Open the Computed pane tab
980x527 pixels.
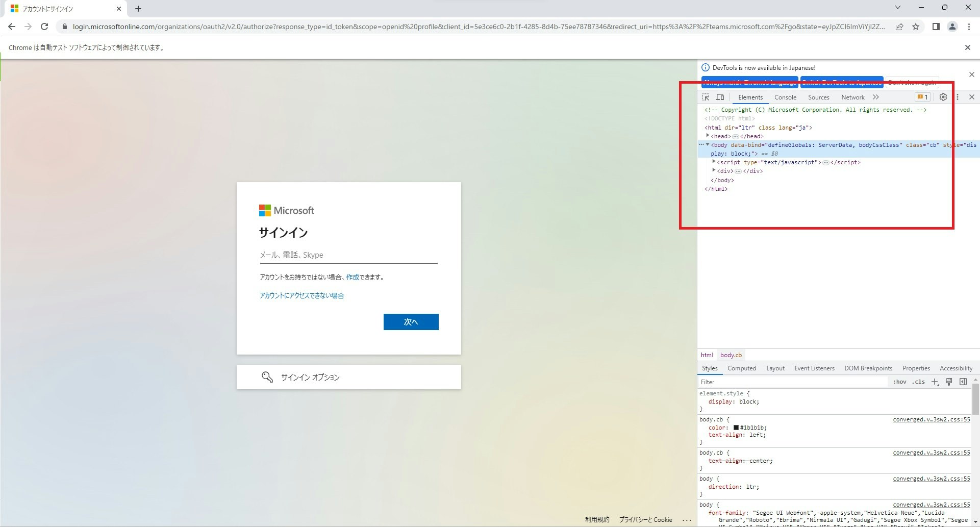click(x=741, y=368)
